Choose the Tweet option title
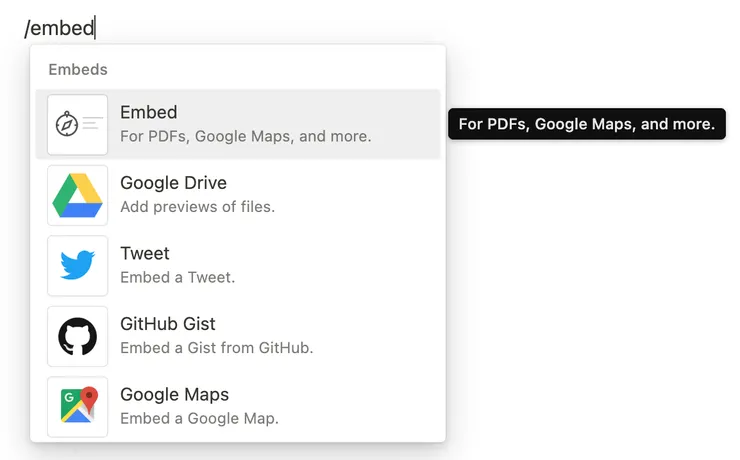740x460 pixels. 145,254
